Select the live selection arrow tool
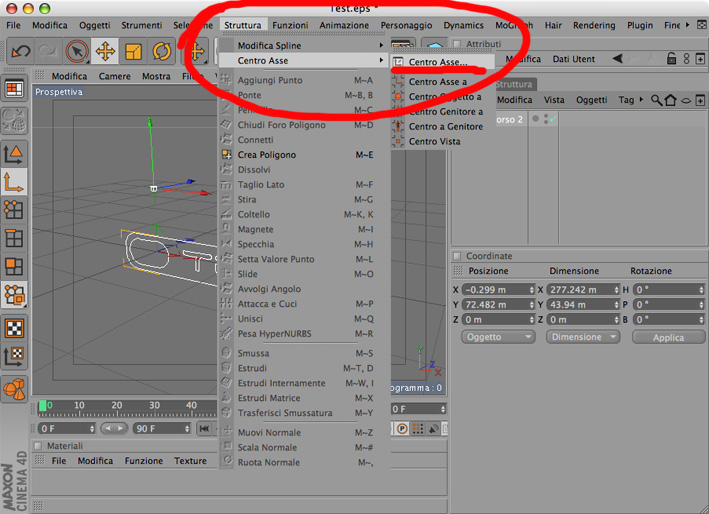Viewport: 709px width, 514px height. (x=77, y=51)
